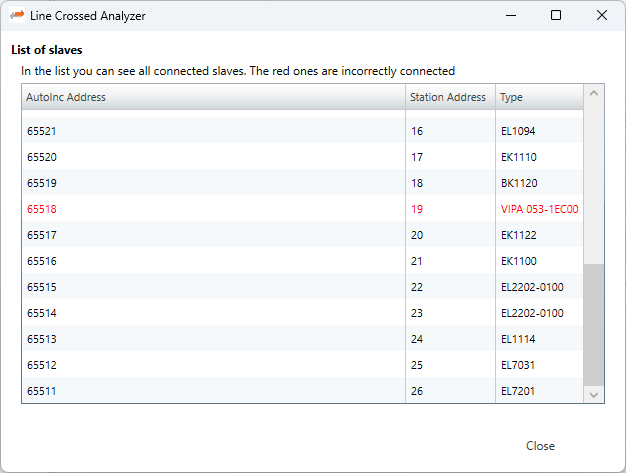This screenshot has height=473, width=626.
Task: Click the EK1110 slave entry
Action: 519,158
